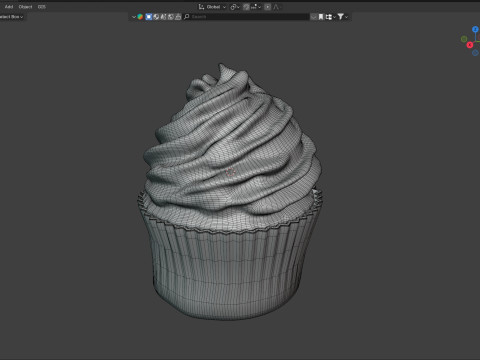Open the snapping options dropdown

click(256, 7)
